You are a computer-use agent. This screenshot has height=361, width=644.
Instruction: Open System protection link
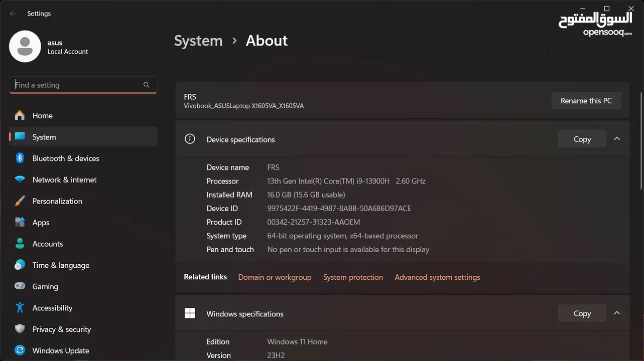[x=353, y=277]
